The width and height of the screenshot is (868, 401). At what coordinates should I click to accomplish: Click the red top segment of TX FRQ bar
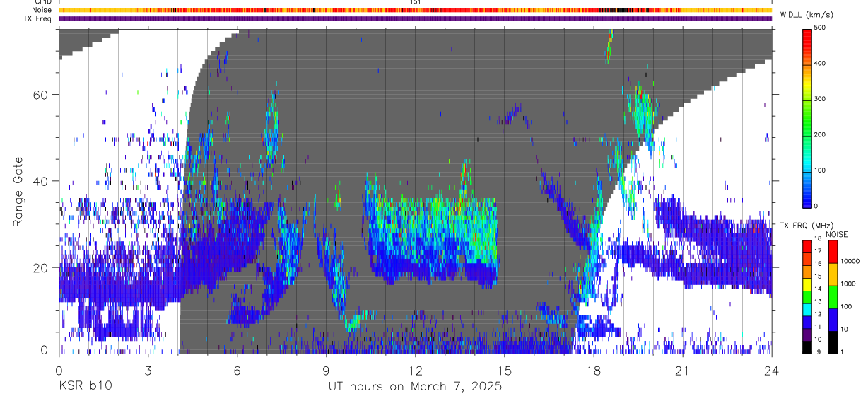(807, 247)
